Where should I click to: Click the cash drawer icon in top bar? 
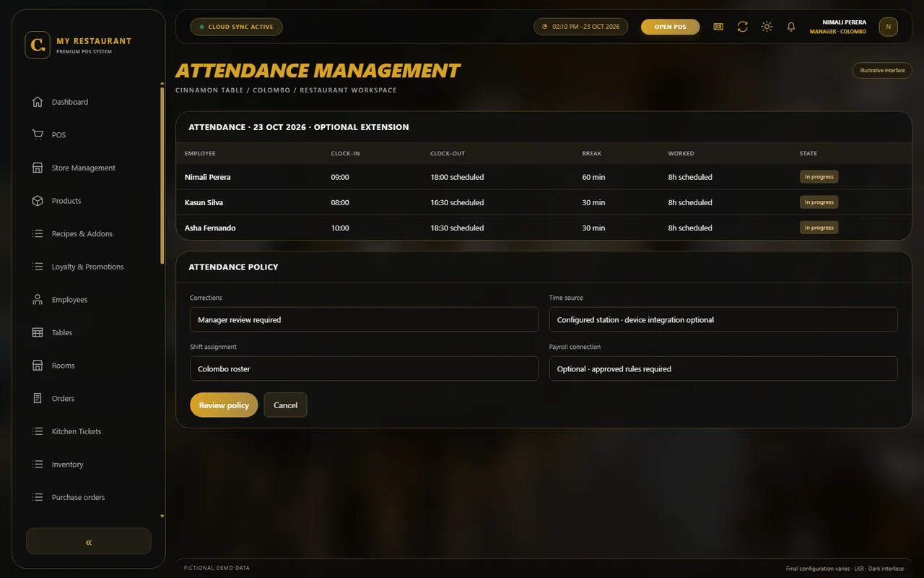click(718, 27)
